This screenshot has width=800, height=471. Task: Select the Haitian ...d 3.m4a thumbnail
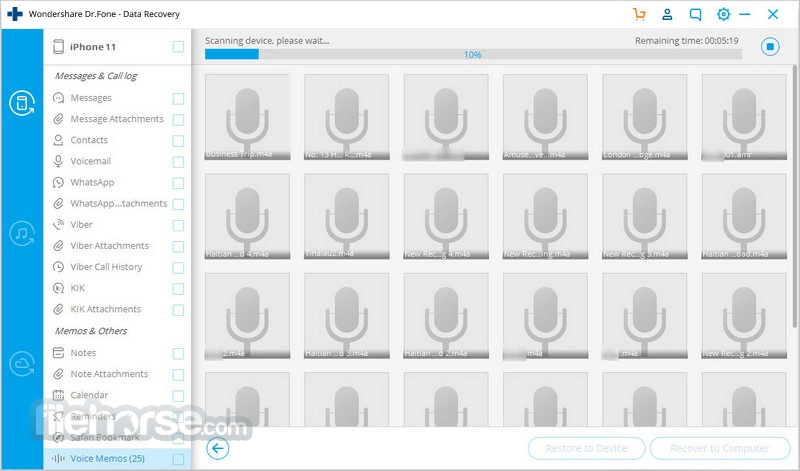[346, 316]
